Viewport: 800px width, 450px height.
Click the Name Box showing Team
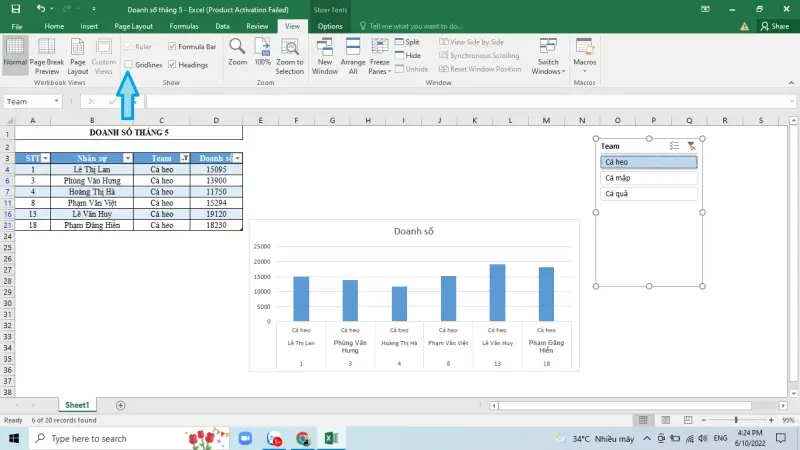(x=32, y=101)
